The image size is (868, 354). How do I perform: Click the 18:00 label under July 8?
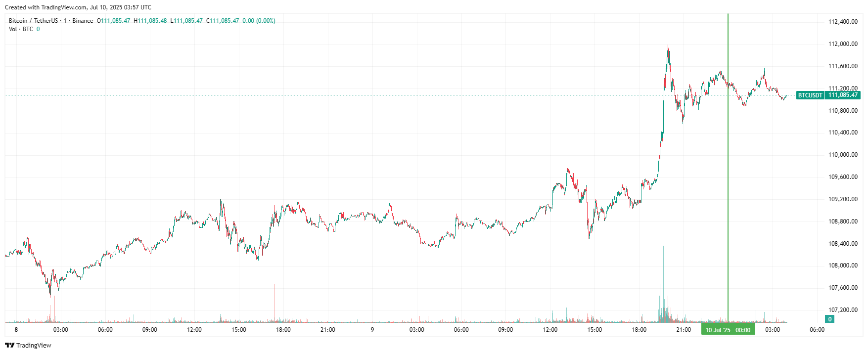[x=283, y=330]
